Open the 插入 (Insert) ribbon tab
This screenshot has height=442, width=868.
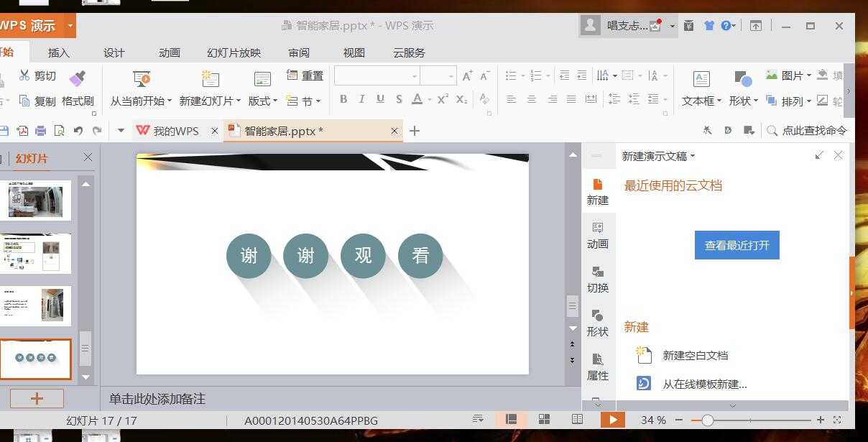[x=59, y=52]
